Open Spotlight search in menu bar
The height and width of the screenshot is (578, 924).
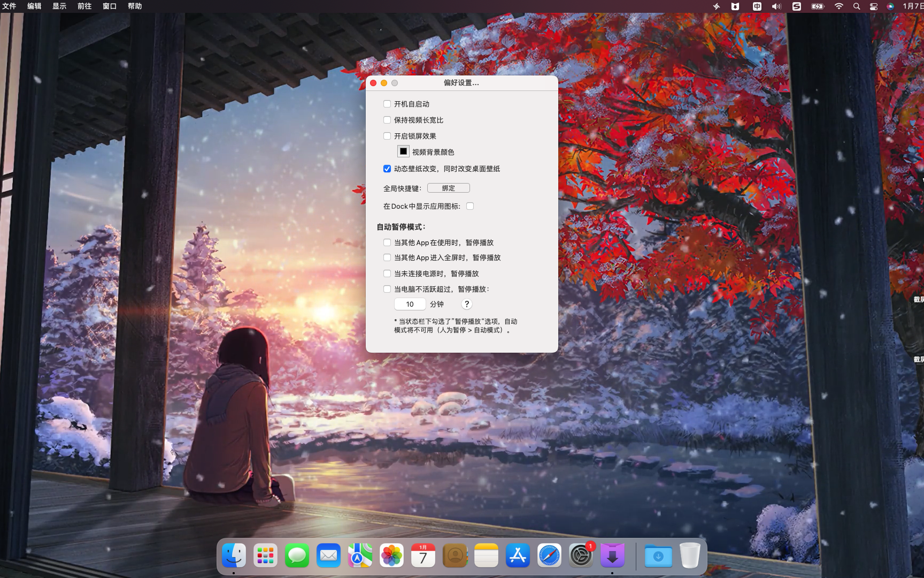tap(857, 6)
